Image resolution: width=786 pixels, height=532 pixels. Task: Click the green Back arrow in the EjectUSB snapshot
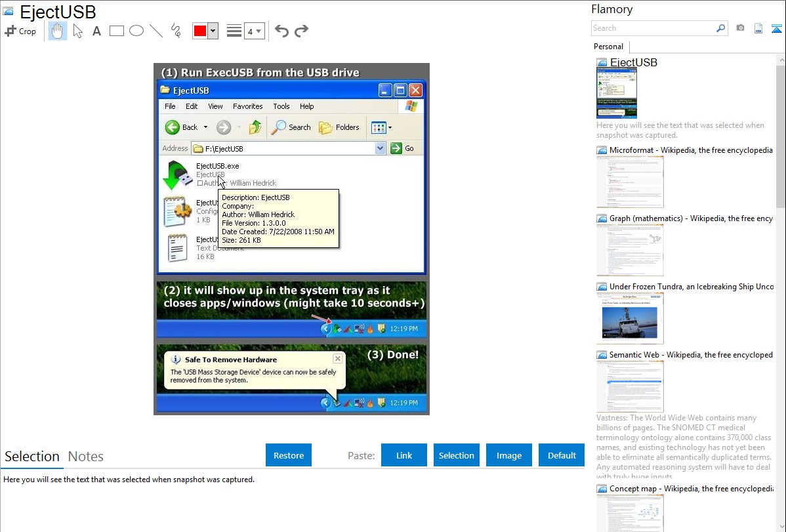point(172,127)
